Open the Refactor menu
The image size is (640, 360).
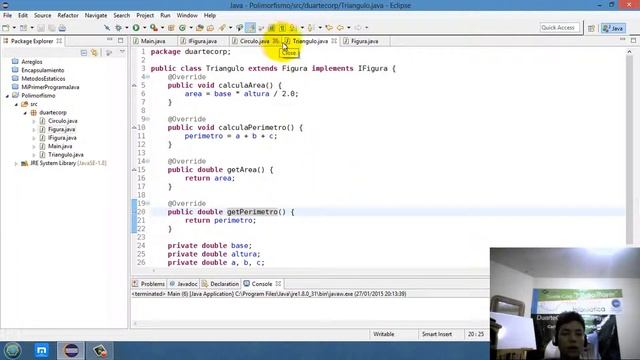pos(68,16)
